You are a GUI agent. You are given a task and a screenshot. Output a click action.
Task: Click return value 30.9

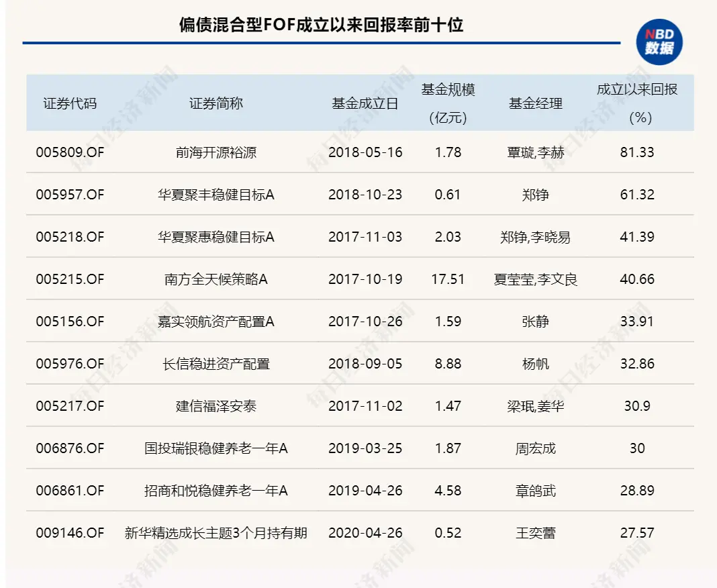[x=637, y=406]
